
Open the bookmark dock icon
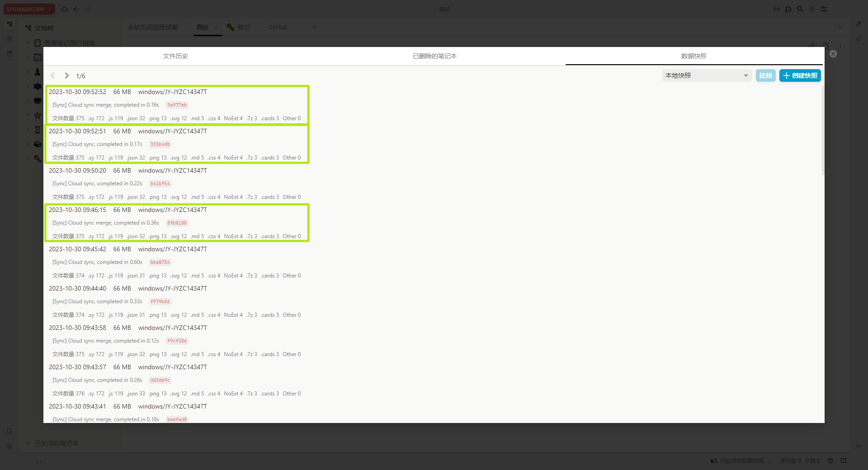(9, 431)
